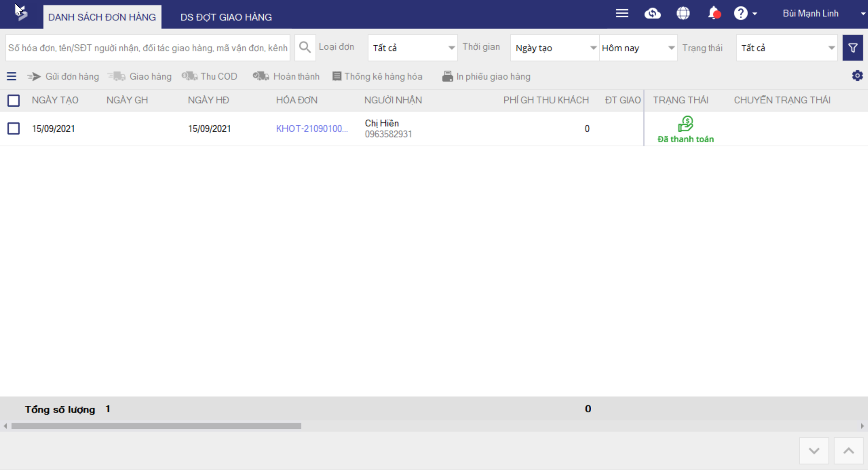This screenshot has height=470, width=868.
Task: Expand the Ngày tạo time type dropdown
Action: click(555, 48)
